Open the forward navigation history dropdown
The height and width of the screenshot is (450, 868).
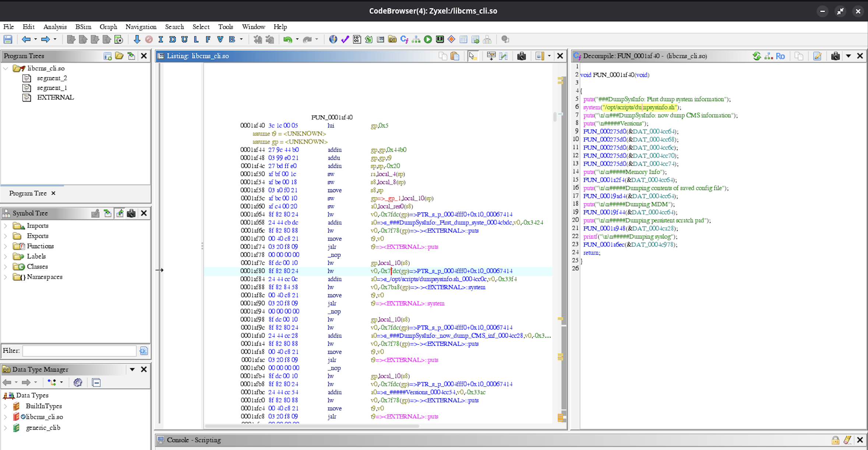click(x=55, y=39)
